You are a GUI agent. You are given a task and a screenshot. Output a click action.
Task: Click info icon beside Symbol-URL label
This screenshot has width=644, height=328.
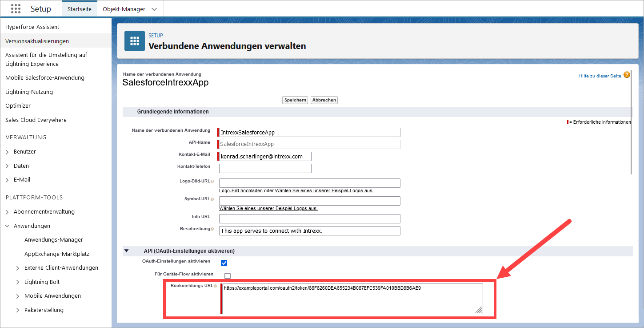212,199
